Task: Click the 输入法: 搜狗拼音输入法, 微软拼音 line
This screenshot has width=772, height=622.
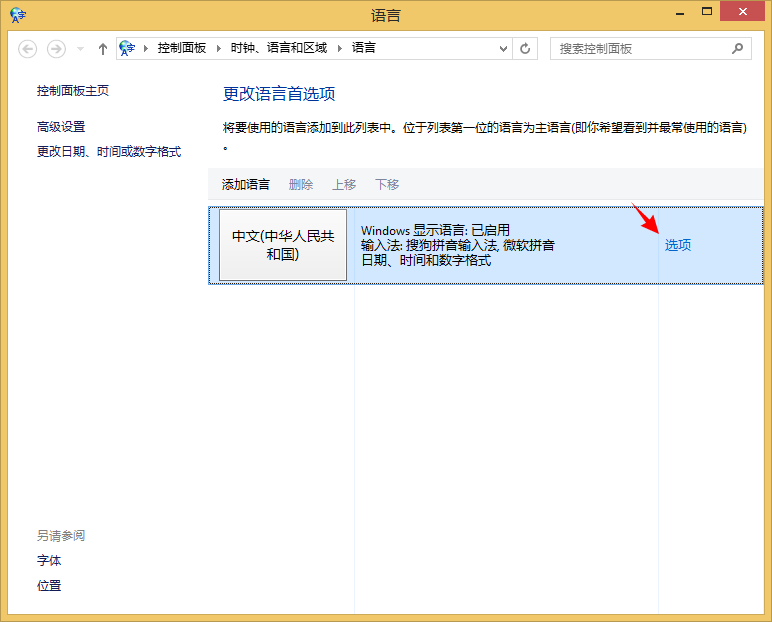Action: 458,245
